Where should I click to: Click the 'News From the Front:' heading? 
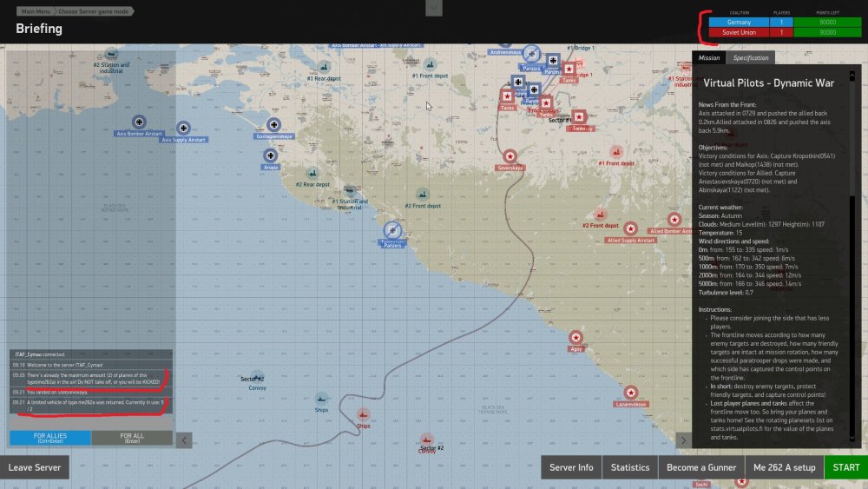[727, 105]
